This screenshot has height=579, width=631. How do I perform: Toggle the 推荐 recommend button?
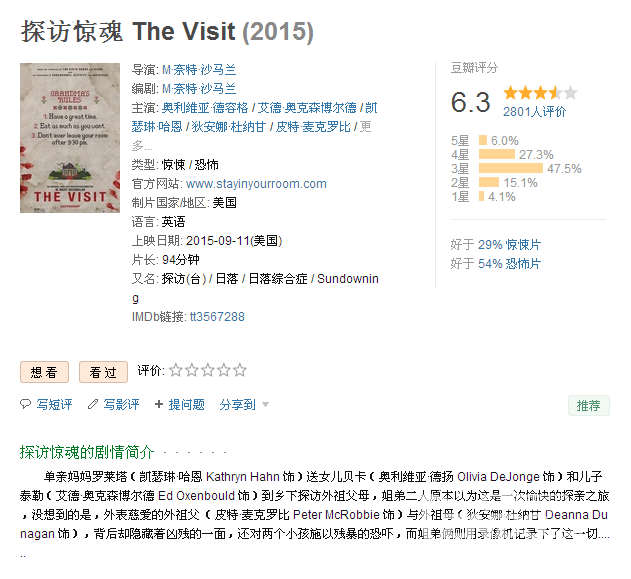[589, 405]
